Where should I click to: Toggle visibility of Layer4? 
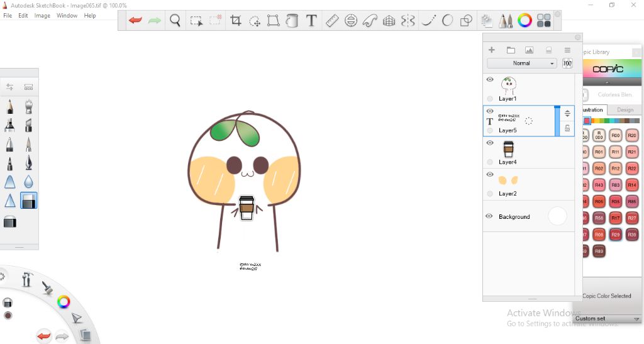(x=490, y=143)
